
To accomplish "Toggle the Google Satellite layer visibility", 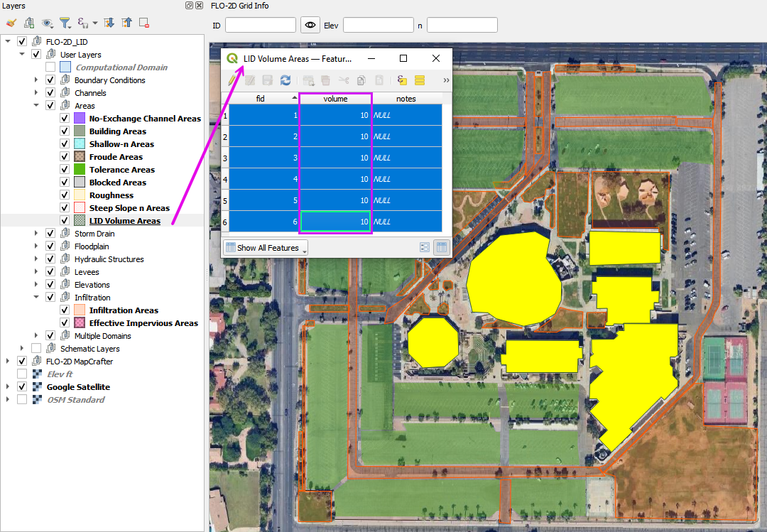I will [22, 387].
